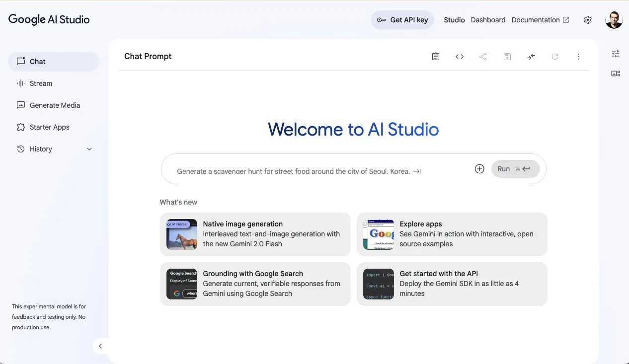Image resolution: width=629 pixels, height=364 pixels.
Task: Click the What's new heading
Action: [x=178, y=202]
